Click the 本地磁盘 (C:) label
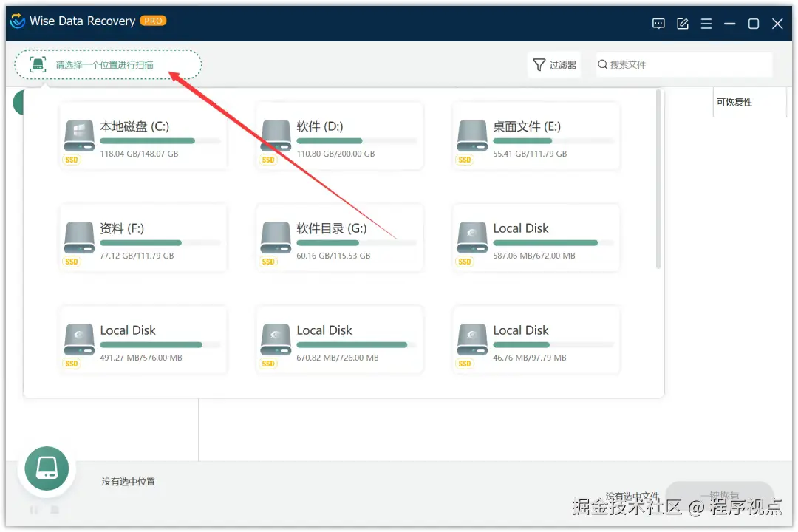The width and height of the screenshot is (798, 532). click(134, 126)
